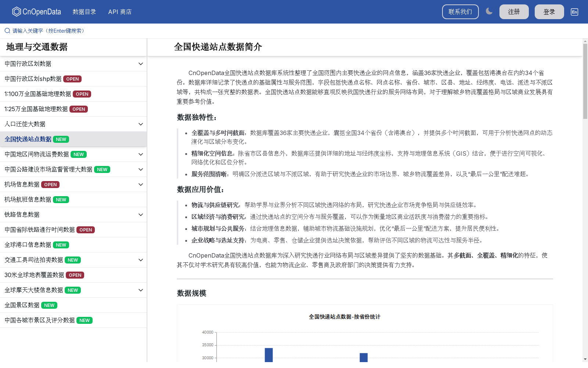This screenshot has height=368, width=588.
Task: Toggle dark mode moon icon
Action: [489, 11]
